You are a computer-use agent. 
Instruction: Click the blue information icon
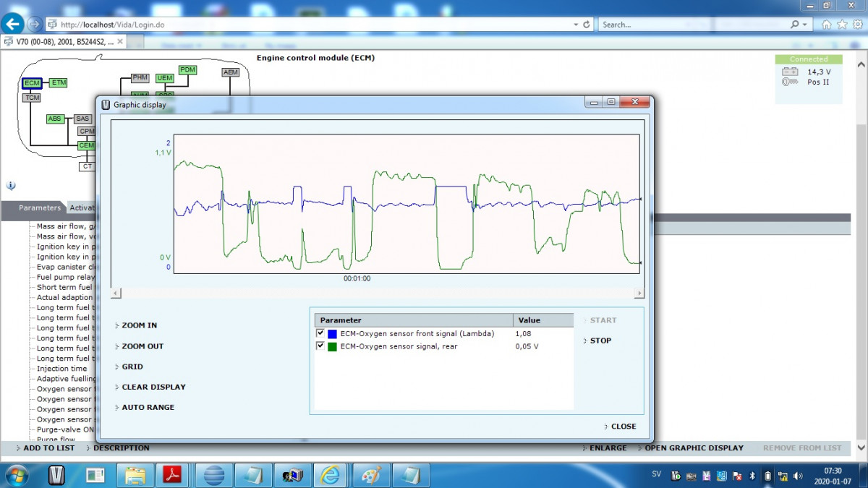pos(11,186)
